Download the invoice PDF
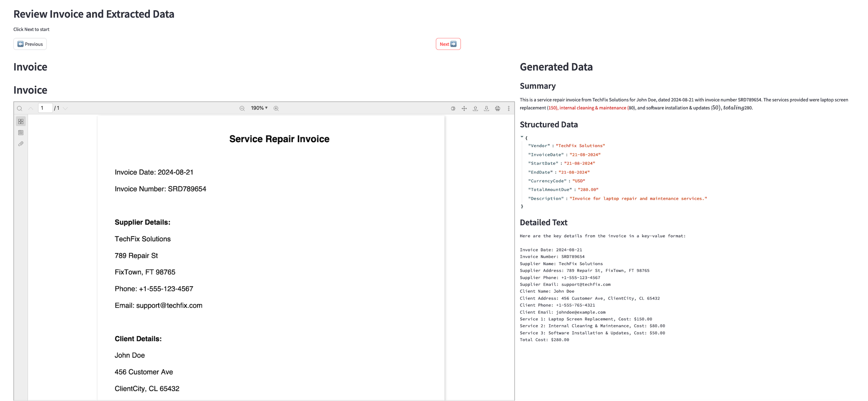This screenshot has height=401, width=868. click(x=487, y=108)
